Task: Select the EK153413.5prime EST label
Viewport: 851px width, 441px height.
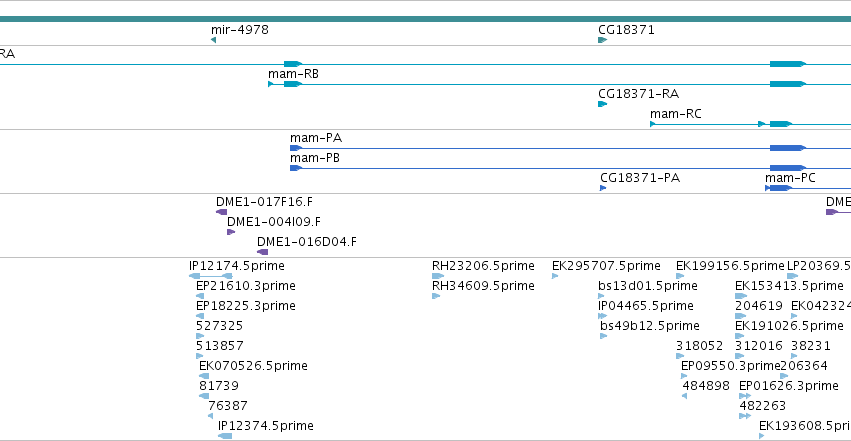Action: tap(789, 286)
